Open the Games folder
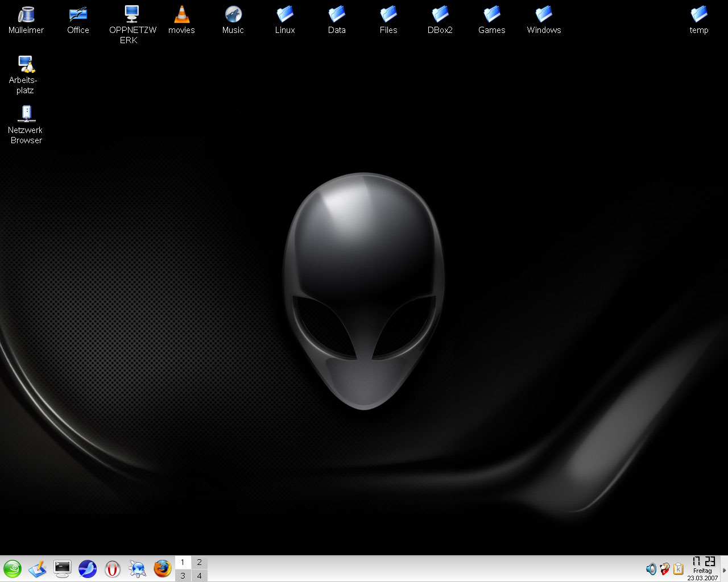Screen dimensions: 728x582 [x=492, y=15]
